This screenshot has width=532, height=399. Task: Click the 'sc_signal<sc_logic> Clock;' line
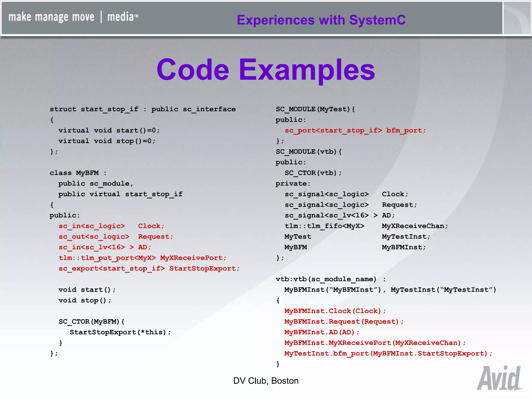(x=346, y=194)
